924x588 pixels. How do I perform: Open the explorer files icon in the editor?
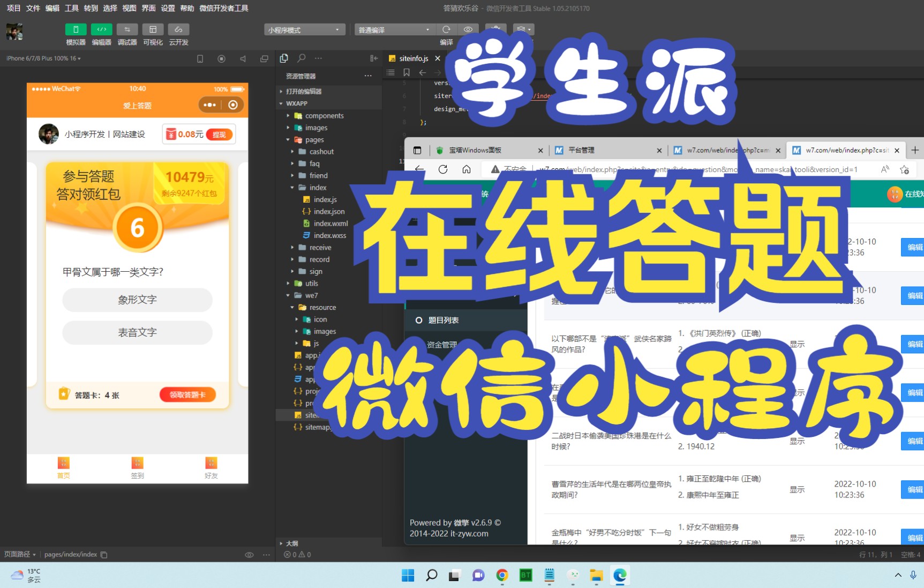click(284, 58)
